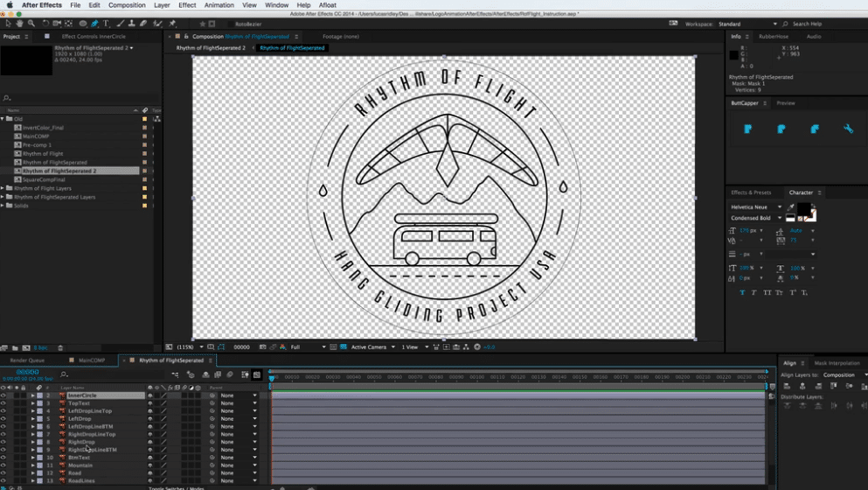Screen dimensions: 868x490
Task: Click the first ButtCapper cap icon
Action: click(x=748, y=129)
